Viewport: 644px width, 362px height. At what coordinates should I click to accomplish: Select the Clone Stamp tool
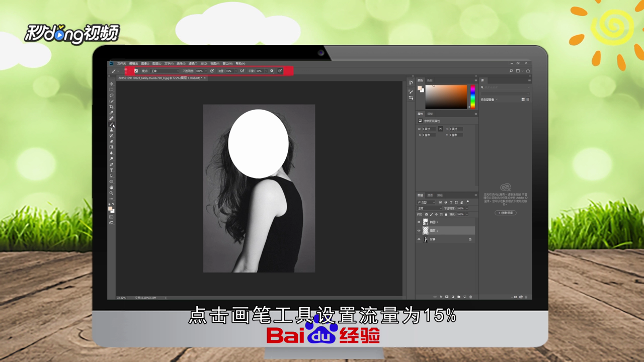[x=111, y=130]
